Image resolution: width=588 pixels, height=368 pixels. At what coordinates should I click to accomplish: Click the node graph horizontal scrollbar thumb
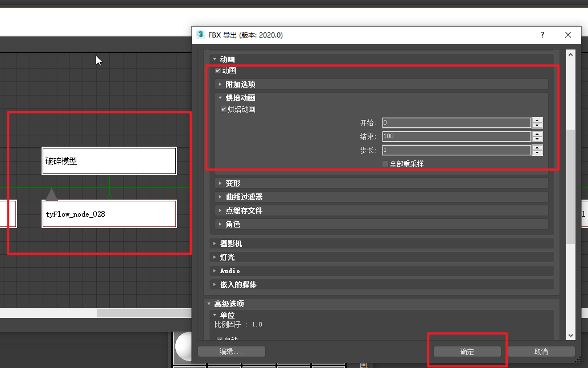[144, 313]
